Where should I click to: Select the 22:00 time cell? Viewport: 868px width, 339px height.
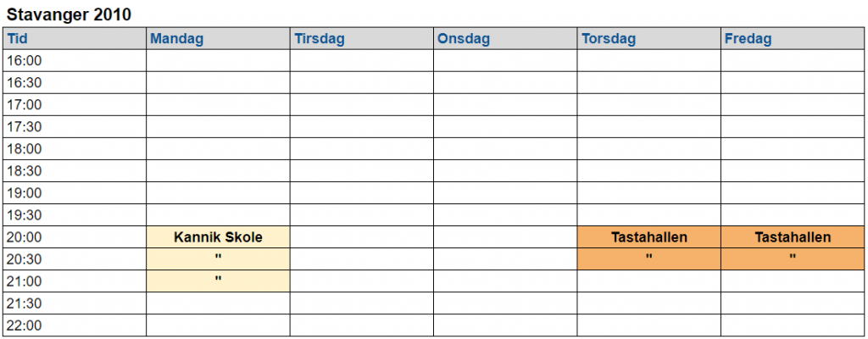coord(75,325)
